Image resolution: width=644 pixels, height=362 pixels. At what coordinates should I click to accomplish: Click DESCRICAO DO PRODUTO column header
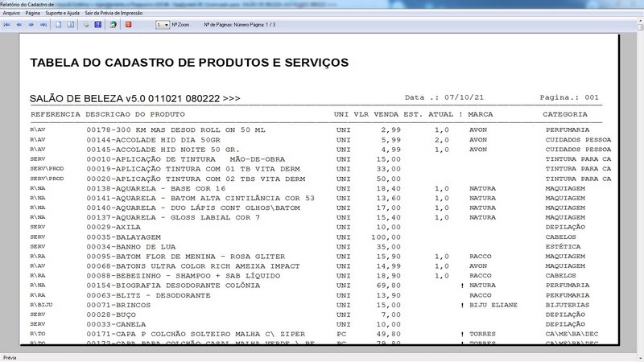click(135, 114)
